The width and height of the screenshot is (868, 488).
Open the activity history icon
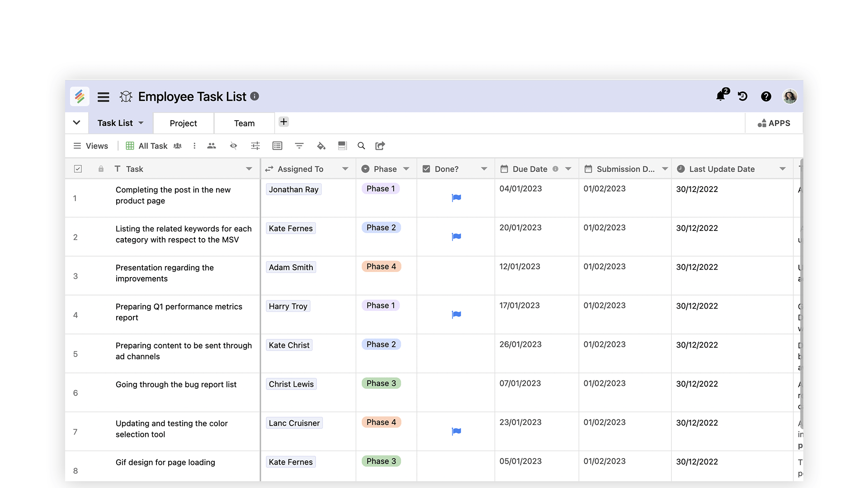tap(743, 96)
